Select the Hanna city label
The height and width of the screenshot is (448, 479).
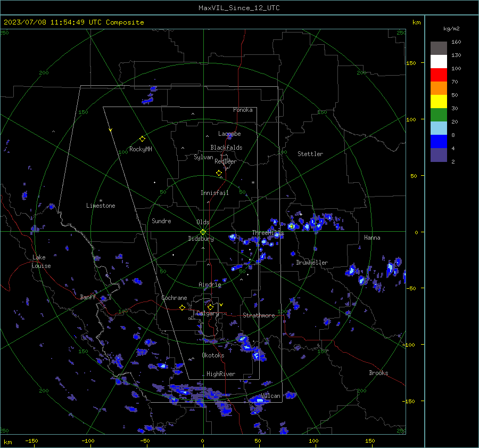pyautogui.click(x=372, y=238)
